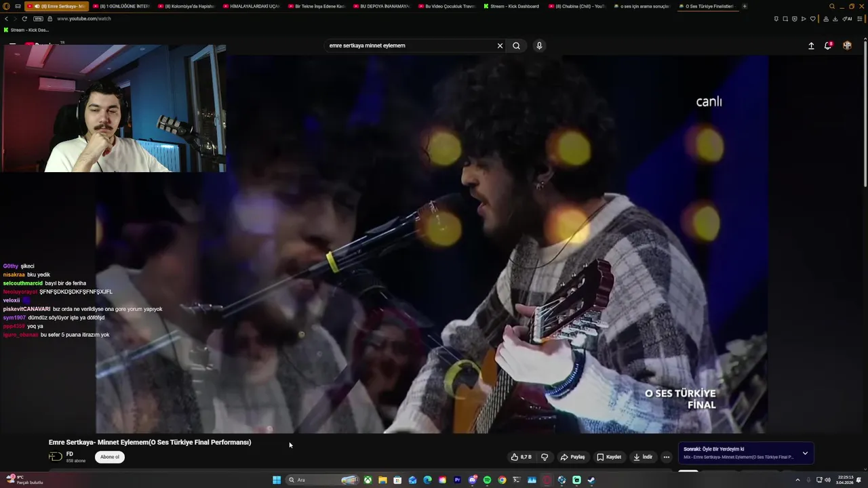Screen dimensions: 868x488
Task: Click chat username 'piskevitCANAVARI'
Action: pos(26,309)
